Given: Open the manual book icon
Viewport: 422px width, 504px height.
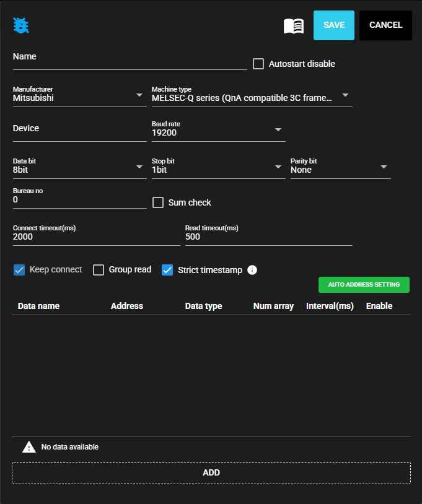Looking at the screenshot, I should tap(294, 26).
